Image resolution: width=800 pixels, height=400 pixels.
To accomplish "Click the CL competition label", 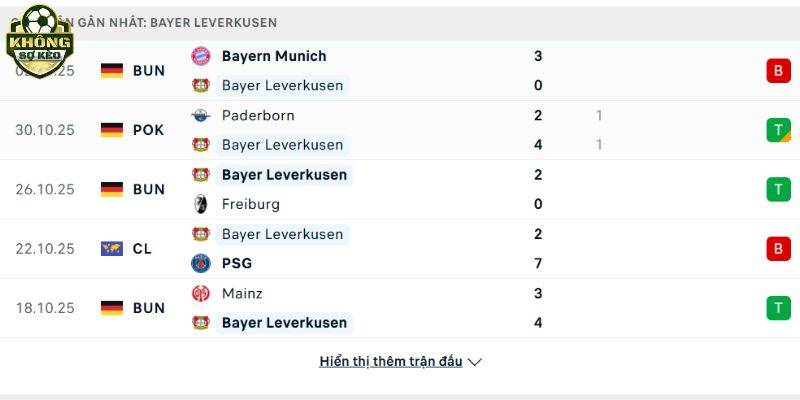I will (x=142, y=248).
